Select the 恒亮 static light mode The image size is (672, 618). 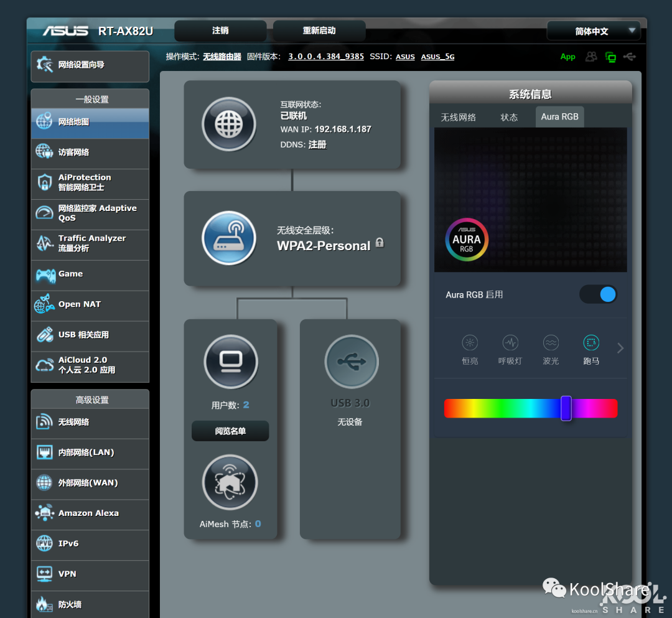(x=470, y=350)
